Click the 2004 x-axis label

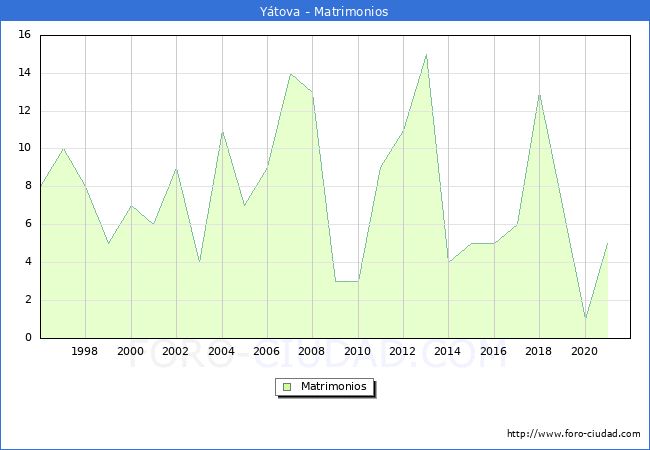221,351
